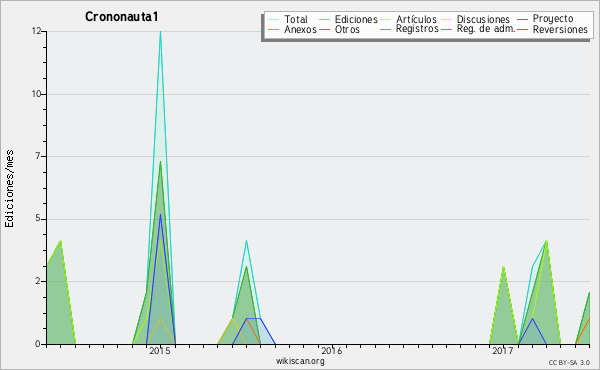600x370 pixels.
Task: Click the red Reversiones color line swatch
Action: point(522,29)
